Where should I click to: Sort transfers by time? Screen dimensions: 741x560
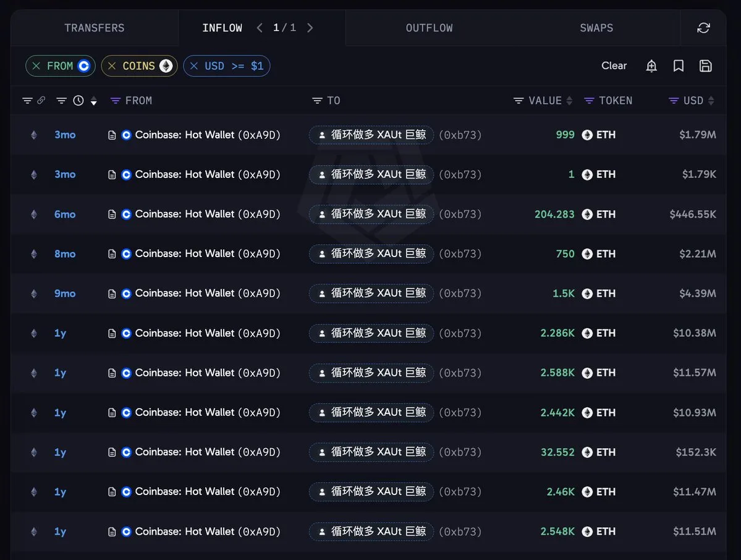pos(93,101)
